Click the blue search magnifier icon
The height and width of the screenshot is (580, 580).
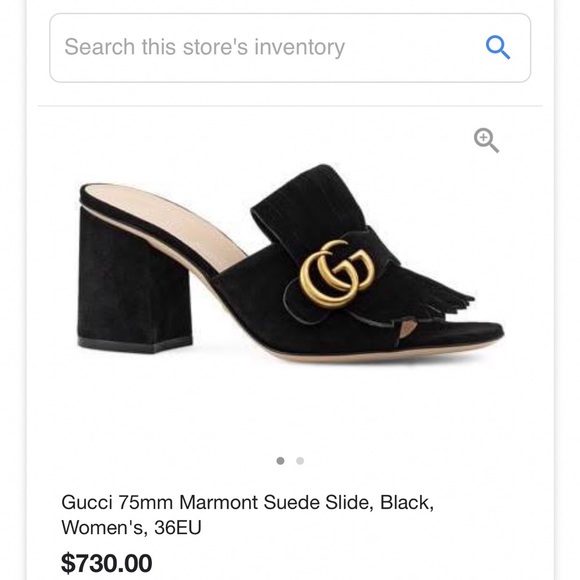(x=498, y=47)
